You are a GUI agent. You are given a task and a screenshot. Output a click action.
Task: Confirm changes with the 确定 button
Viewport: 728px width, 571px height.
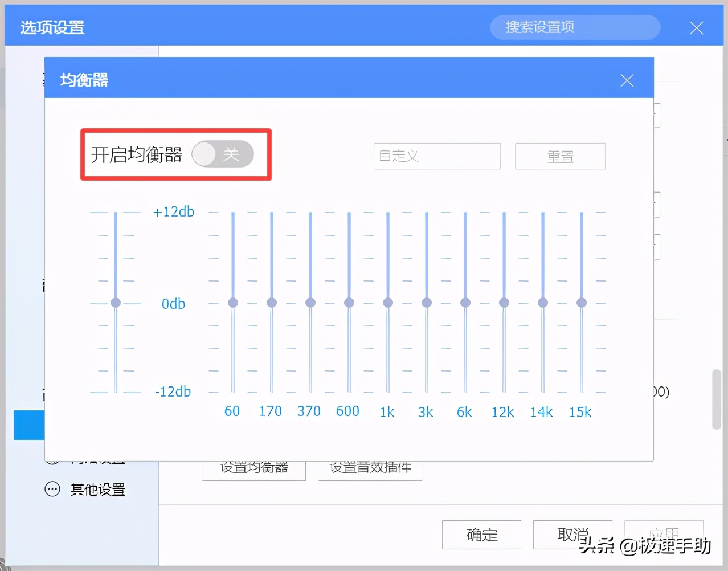tap(481, 535)
